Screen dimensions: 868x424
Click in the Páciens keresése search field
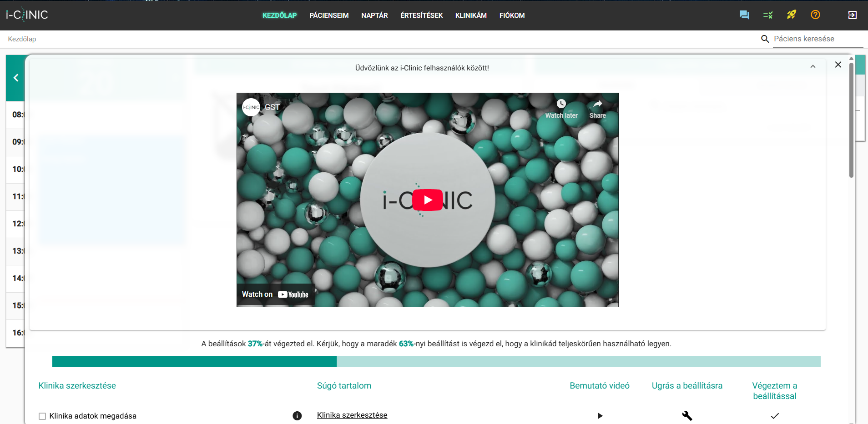(x=818, y=39)
